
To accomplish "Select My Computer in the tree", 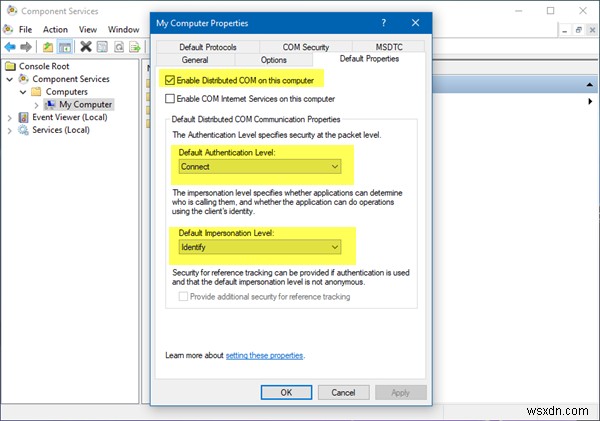I will (x=85, y=104).
